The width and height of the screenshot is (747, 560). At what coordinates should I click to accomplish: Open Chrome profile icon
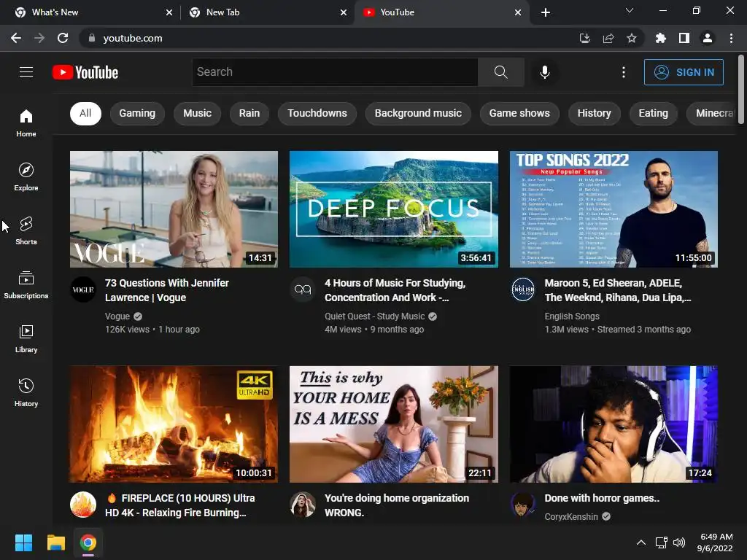(708, 38)
